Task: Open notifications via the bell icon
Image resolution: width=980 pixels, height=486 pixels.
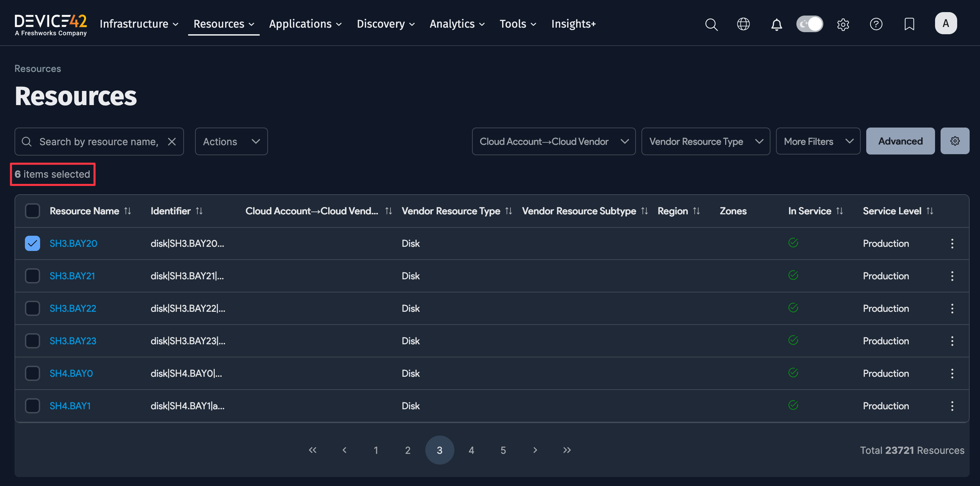Action: pos(776,24)
